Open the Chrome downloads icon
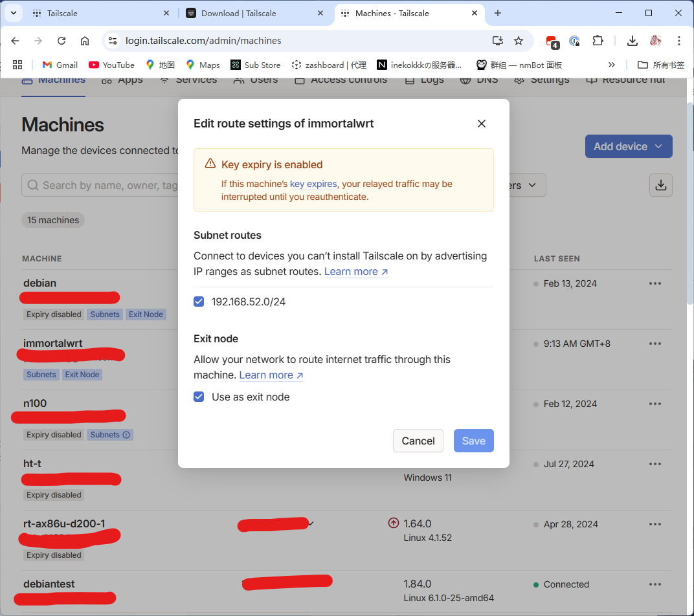The image size is (694, 616). point(632,41)
